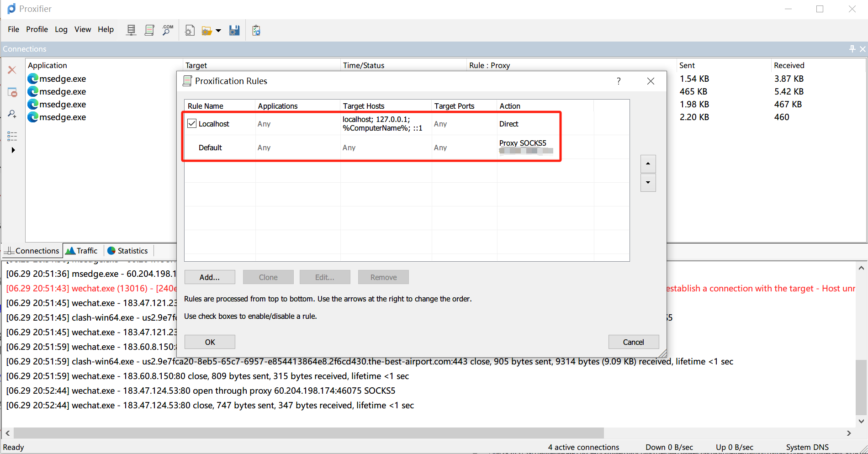Click the Add... button
The height and width of the screenshot is (454, 868).
(210, 277)
